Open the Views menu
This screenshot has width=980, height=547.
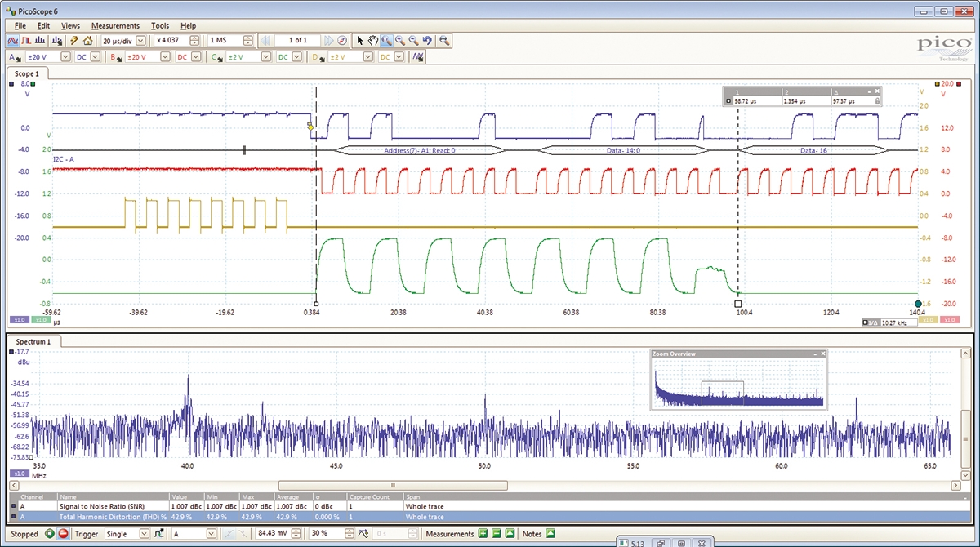point(70,25)
